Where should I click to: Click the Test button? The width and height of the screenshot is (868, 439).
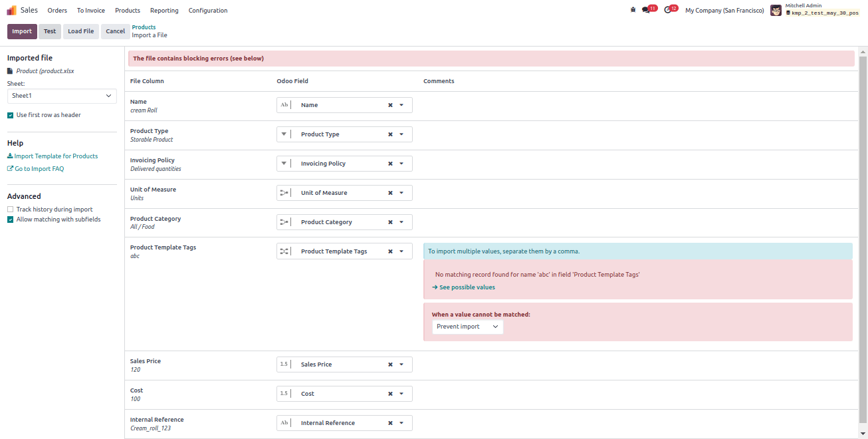[x=50, y=31]
